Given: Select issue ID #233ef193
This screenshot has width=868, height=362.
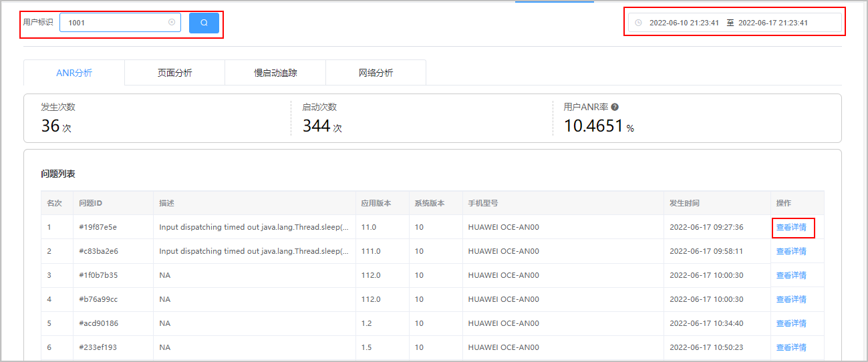Looking at the screenshot, I should [98, 347].
